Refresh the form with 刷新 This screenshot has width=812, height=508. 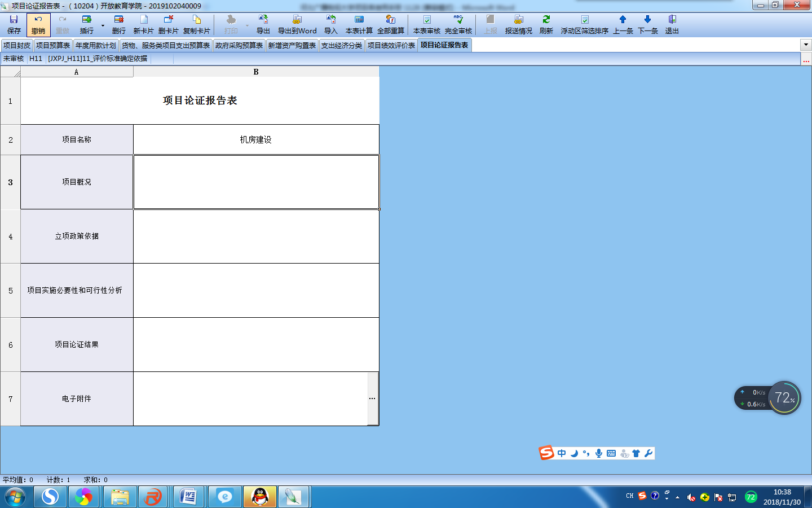(546, 25)
